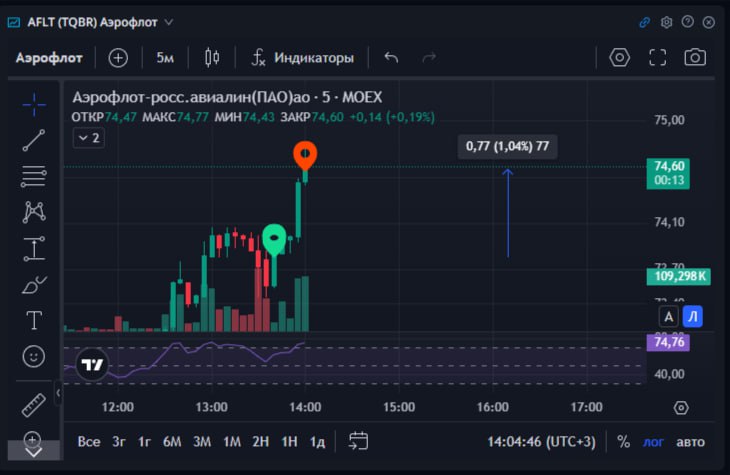
Task: Redo the chart action
Action: tap(429, 58)
